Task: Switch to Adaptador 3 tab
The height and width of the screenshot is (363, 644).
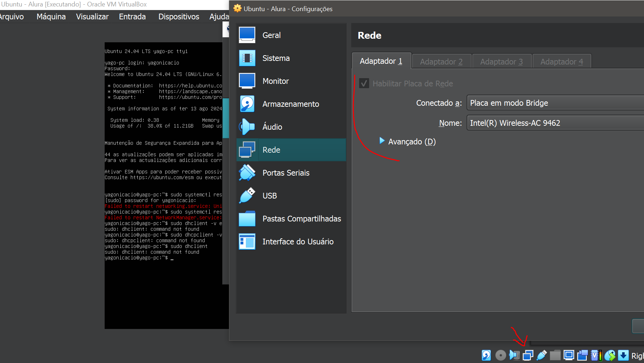Action: click(501, 62)
